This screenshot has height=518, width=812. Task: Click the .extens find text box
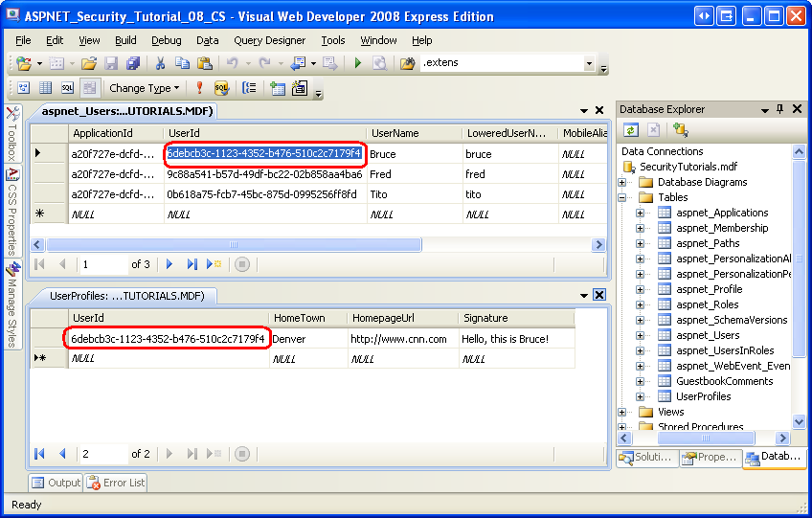click(502, 63)
